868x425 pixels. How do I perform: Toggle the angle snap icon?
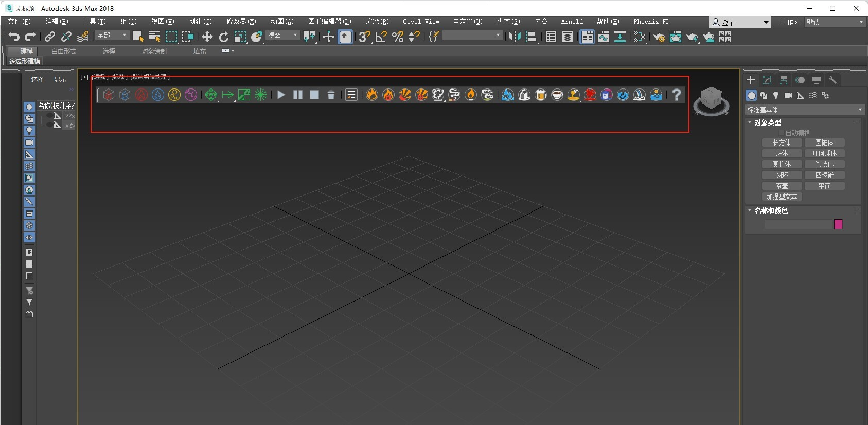coord(381,37)
